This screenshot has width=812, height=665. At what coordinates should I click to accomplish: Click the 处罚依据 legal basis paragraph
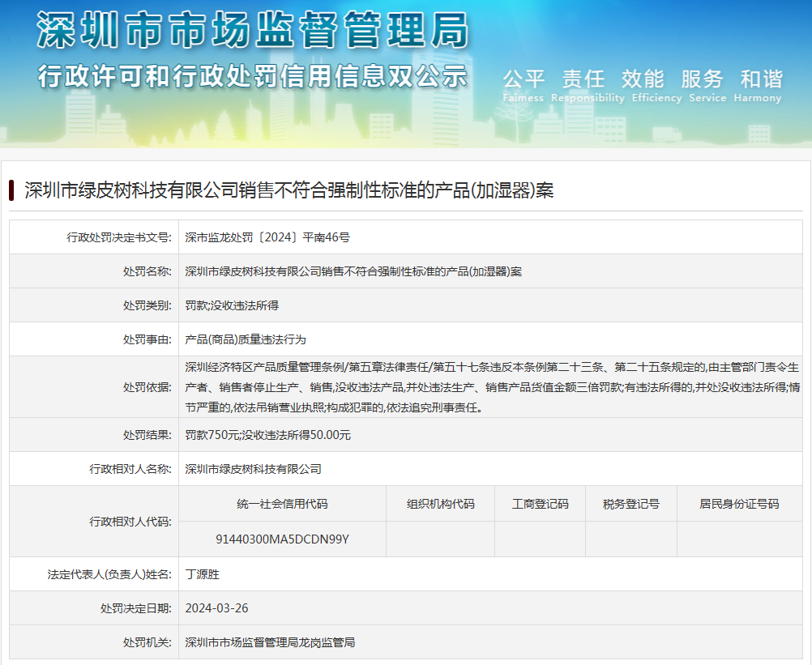click(x=493, y=388)
